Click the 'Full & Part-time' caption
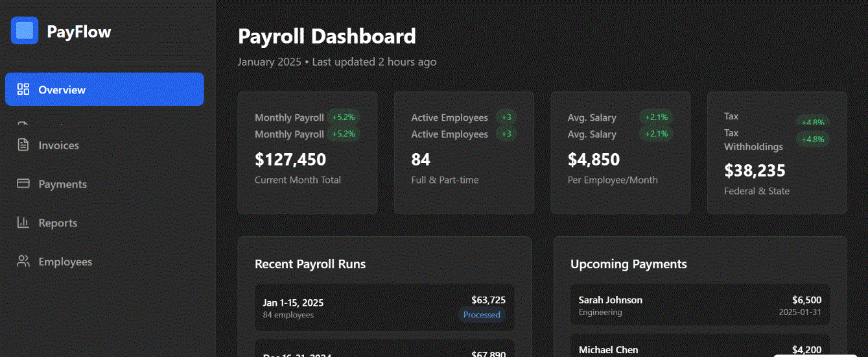The height and width of the screenshot is (357, 868). tap(445, 180)
